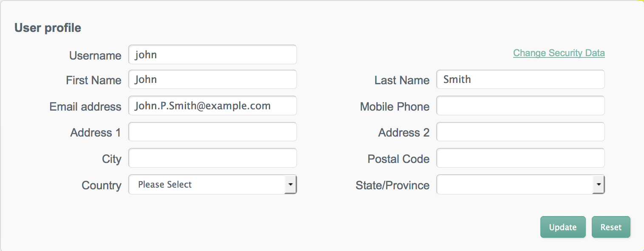Viewport: 644px width, 251px height.
Task: Click the 'Username' label text
Action: [x=95, y=56]
